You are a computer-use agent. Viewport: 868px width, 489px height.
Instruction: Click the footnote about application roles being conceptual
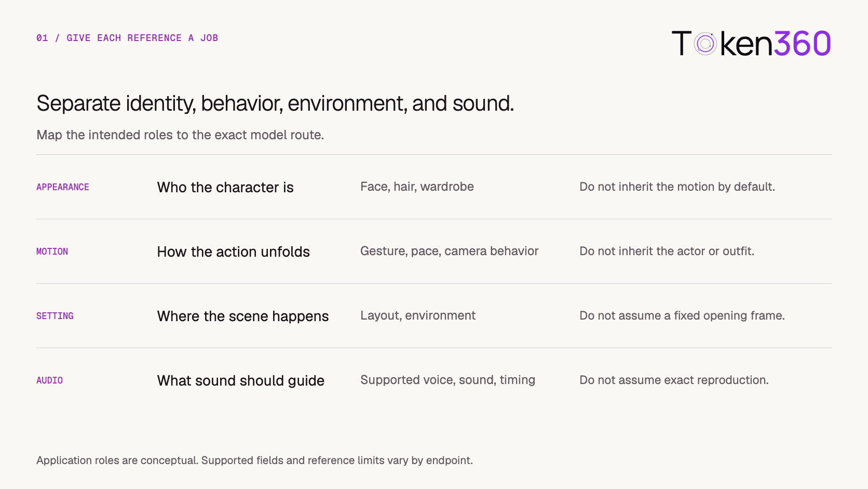pyautogui.click(x=254, y=460)
